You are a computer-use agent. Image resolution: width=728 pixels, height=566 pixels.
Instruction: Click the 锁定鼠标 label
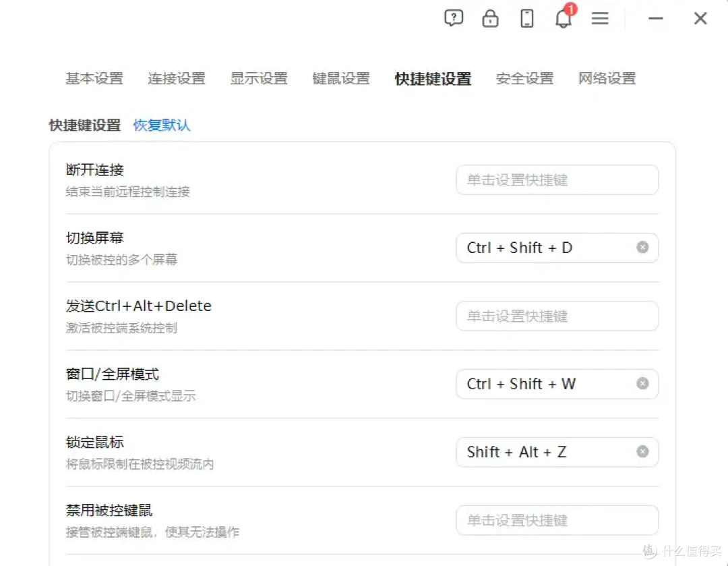[95, 442]
